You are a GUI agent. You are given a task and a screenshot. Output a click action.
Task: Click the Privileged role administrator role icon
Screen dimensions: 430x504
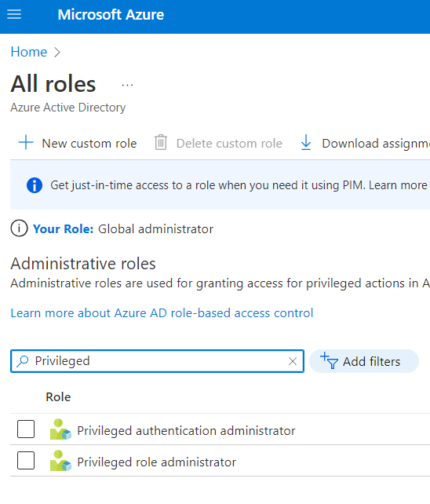(60, 461)
